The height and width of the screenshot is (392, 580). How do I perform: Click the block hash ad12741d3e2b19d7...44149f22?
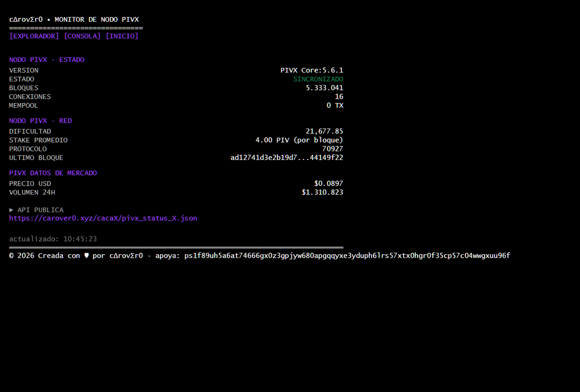(287, 158)
